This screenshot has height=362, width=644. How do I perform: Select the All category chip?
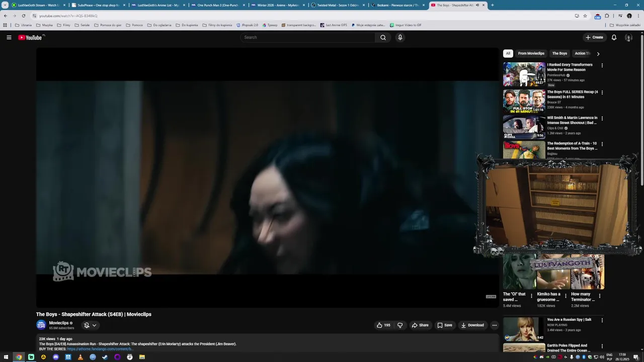(508, 53)
